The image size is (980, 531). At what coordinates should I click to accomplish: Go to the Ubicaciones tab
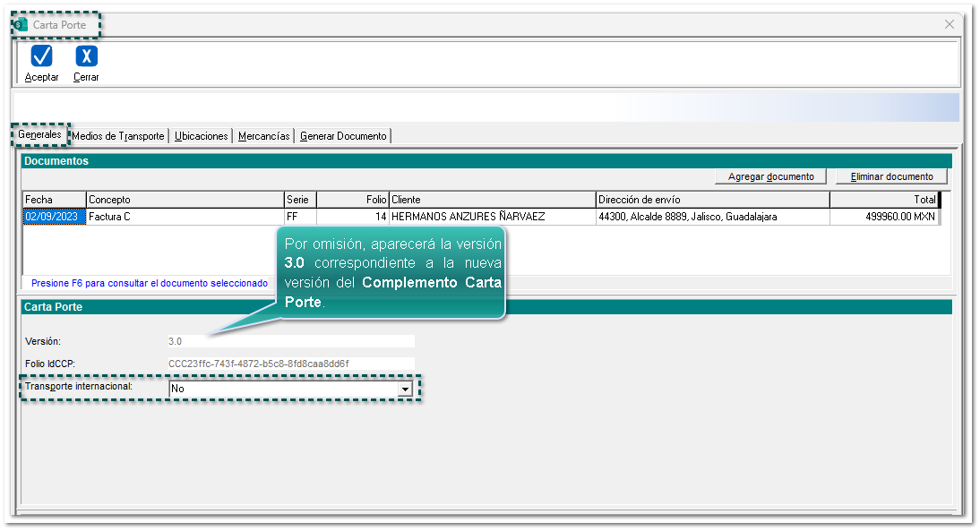[201, 136]
